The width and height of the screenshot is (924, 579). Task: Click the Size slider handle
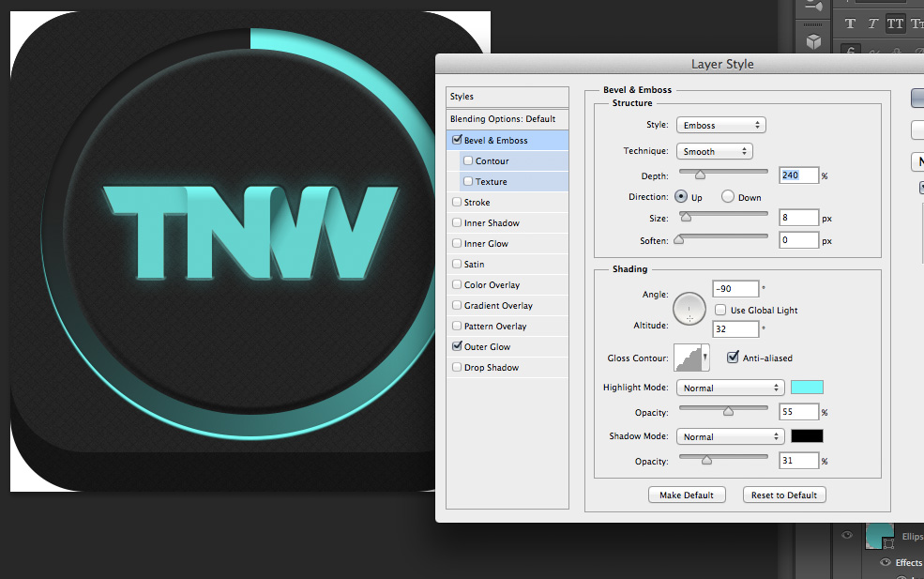686,217
